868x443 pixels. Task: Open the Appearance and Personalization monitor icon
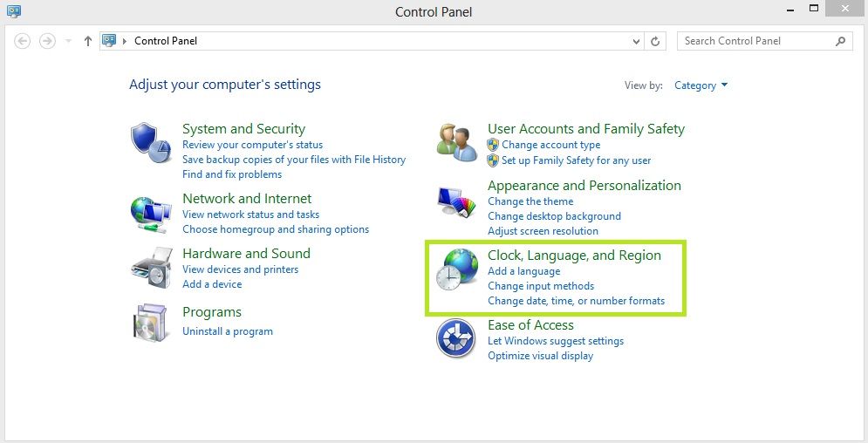click(x=457, y=202)
